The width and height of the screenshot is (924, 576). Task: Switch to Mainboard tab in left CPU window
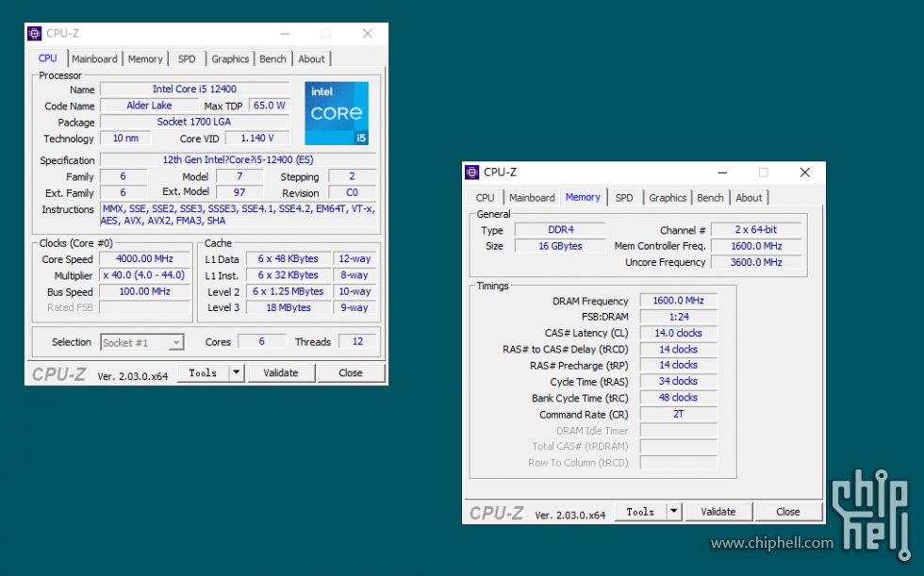(94, 58)
